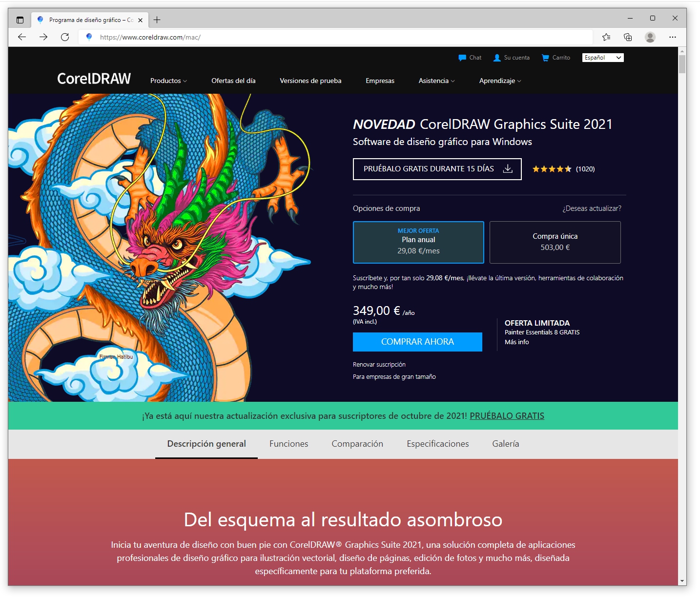
Task: Open the browser profile avatar
Action: click(x=650, y=37)
